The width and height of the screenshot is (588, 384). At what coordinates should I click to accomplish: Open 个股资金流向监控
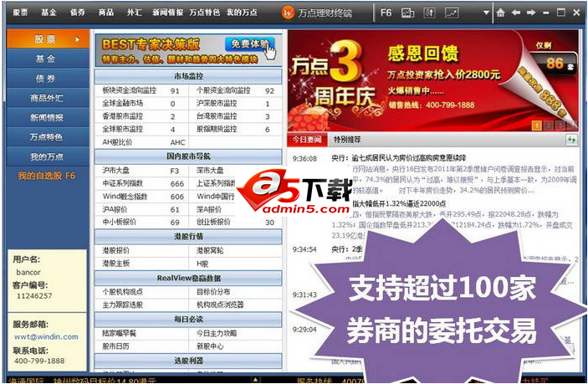223,90
